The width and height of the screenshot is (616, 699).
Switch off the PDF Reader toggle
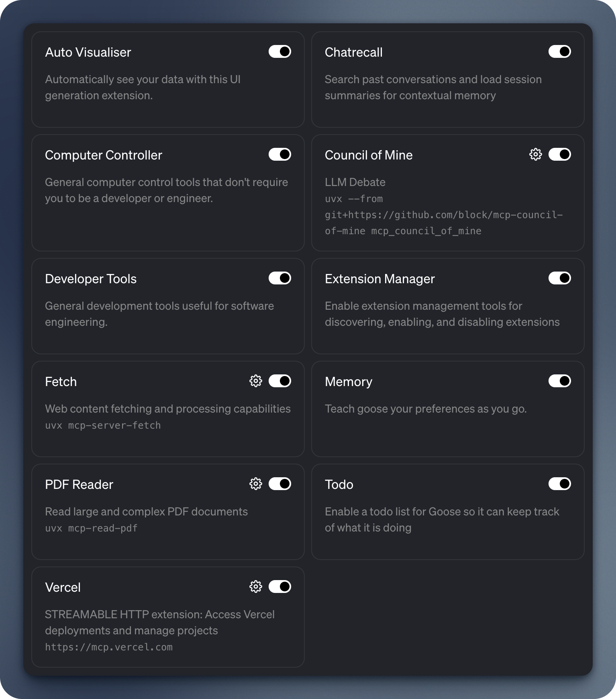point(280,484)
